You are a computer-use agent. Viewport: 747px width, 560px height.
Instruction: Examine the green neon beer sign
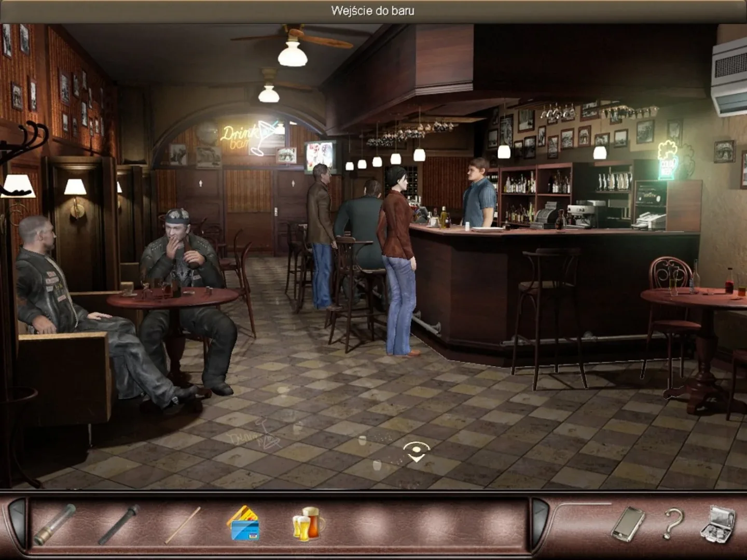pos(668,160)
